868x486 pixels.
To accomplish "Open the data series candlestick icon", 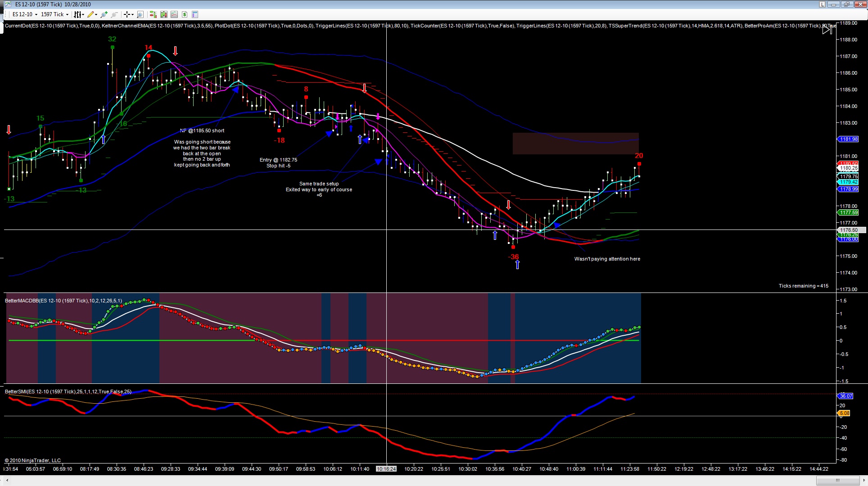I will [163, 14].
